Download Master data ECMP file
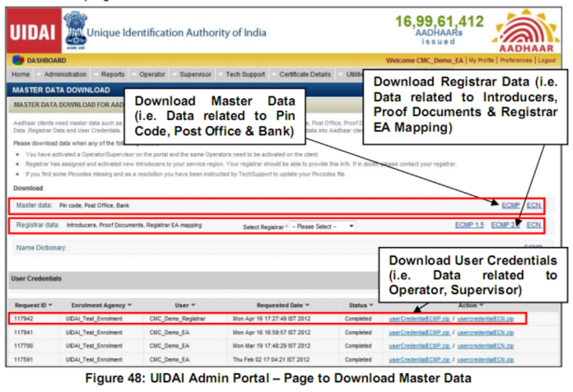The image size is (573, 392). [x=510, y=205]
